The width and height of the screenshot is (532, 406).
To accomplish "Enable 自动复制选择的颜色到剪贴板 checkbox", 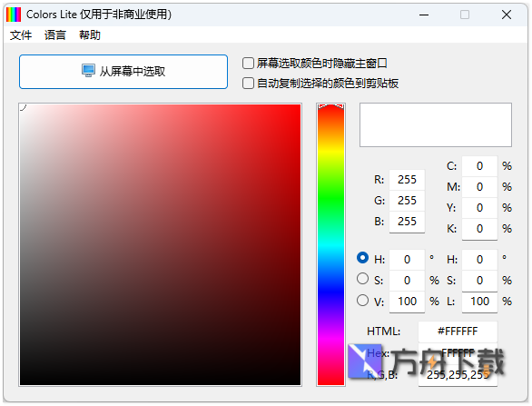I will (x=248, y=84).
